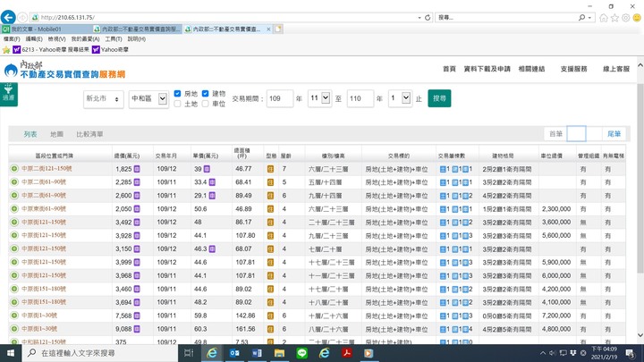Image resolution: width=644 pixels, height=362 pixels.
Task: Open search provider dropdown arrow
Action: 589,18
